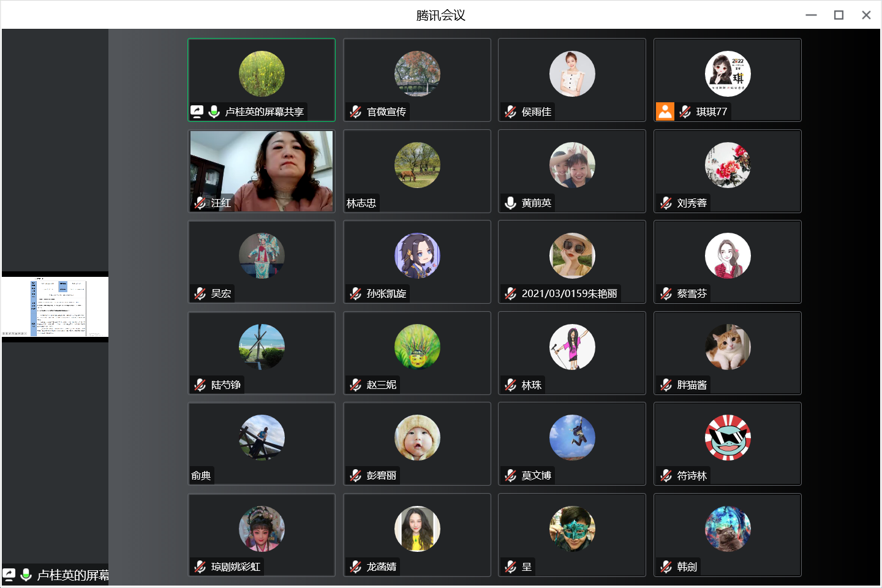Open 孙张凯旋's anime avatar

[x=417, y=255]
